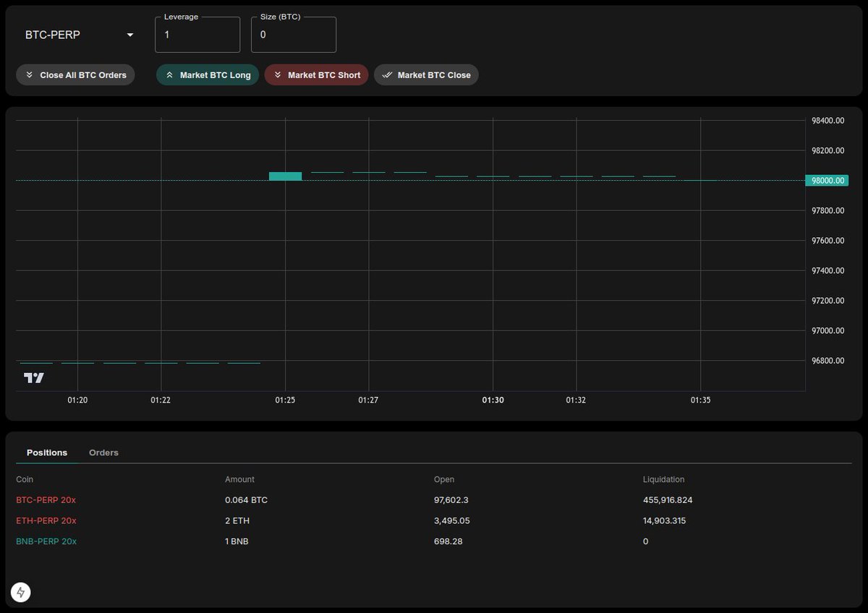Screen dimensions: 868x613
Task: Click the dropdown arrow beside BTC-PERP
Action: 130,35
